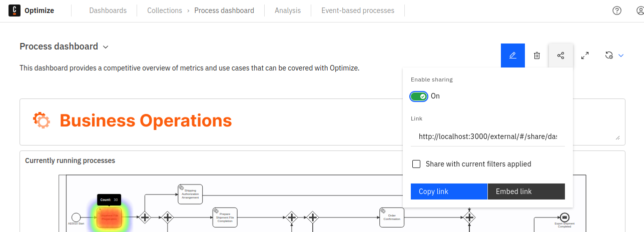
Task: Click the Camunda Optimize logo icon
Action: (15, 10)
